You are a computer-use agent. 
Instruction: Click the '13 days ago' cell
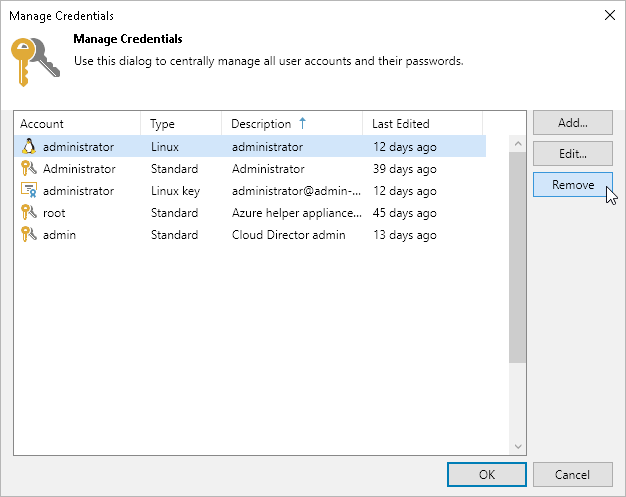(405, 235)
